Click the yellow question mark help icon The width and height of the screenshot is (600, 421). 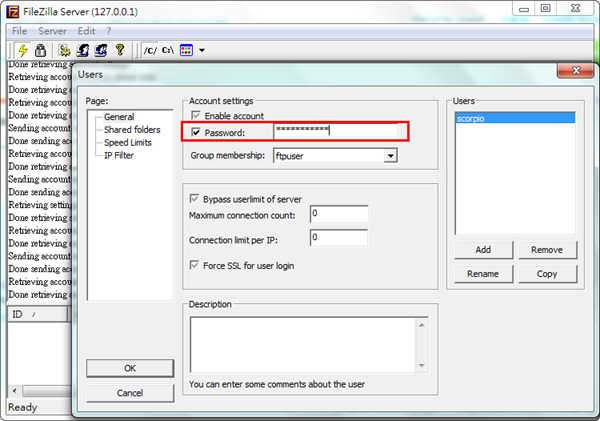[x=120, y=49]
